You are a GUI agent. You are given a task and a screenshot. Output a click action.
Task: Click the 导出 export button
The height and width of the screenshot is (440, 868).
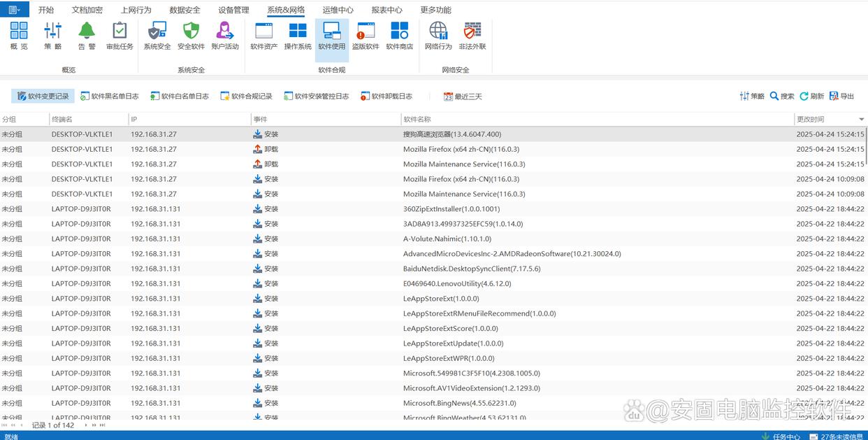(842, 97)
